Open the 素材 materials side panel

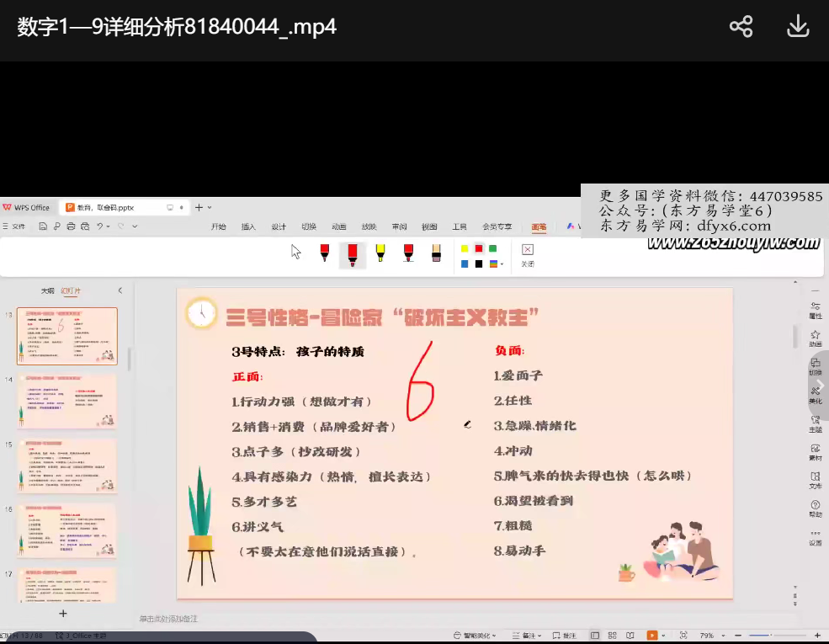815,452
